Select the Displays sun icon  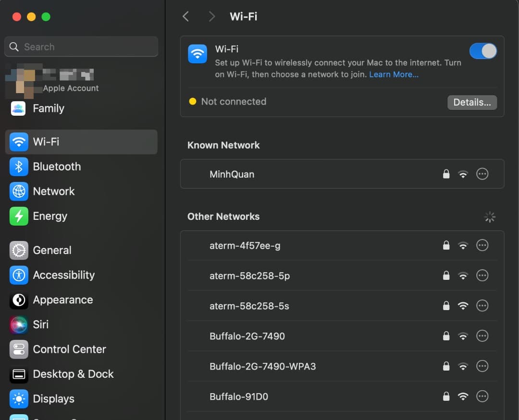click(19, 399)
